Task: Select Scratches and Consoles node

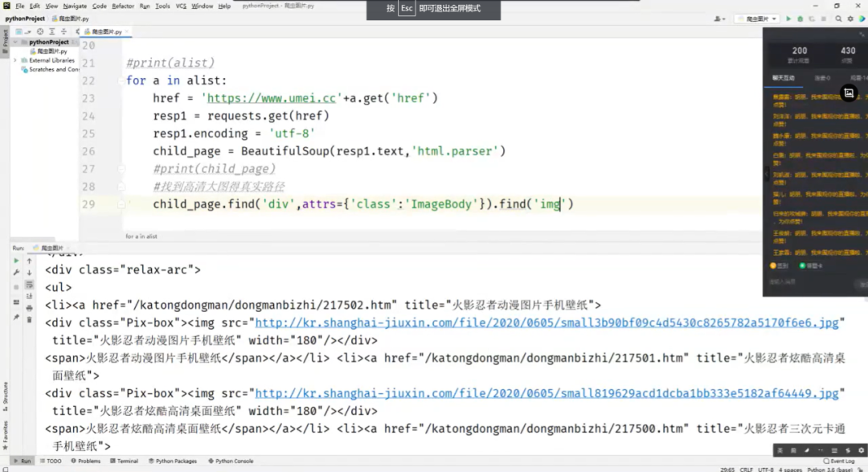Action: [x=51, y=70]
